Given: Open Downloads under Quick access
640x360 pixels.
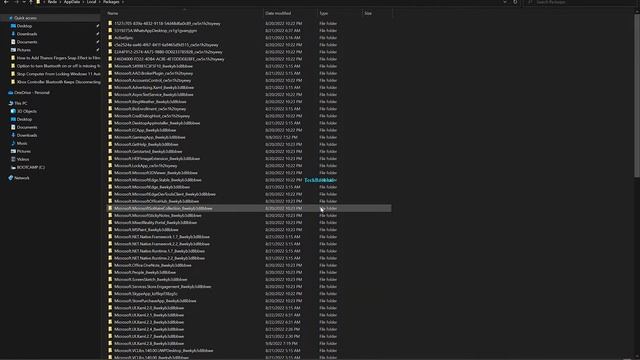Looking at the screenshot, I should [27, 34].
